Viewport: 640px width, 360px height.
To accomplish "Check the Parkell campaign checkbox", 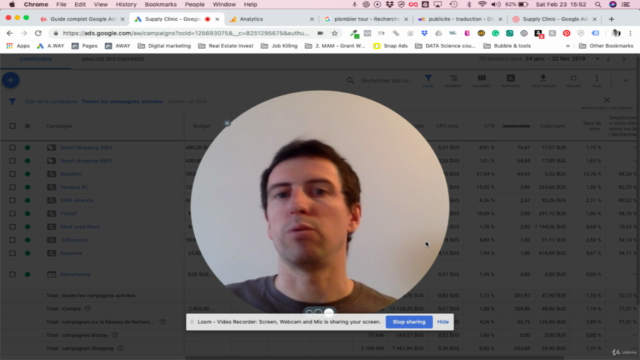I will tap(12, 213).
